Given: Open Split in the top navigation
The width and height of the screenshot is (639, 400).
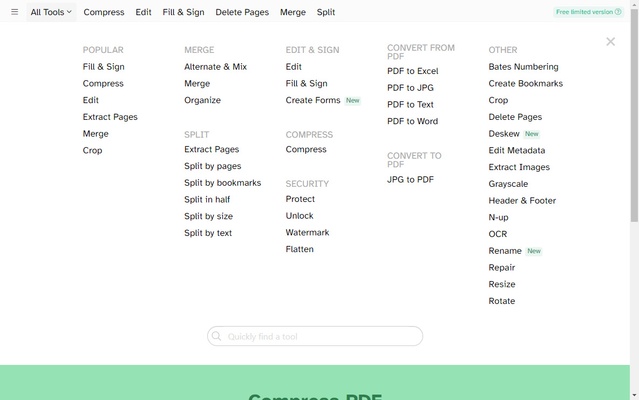Looking at the screenshot, I should [326, 12].
